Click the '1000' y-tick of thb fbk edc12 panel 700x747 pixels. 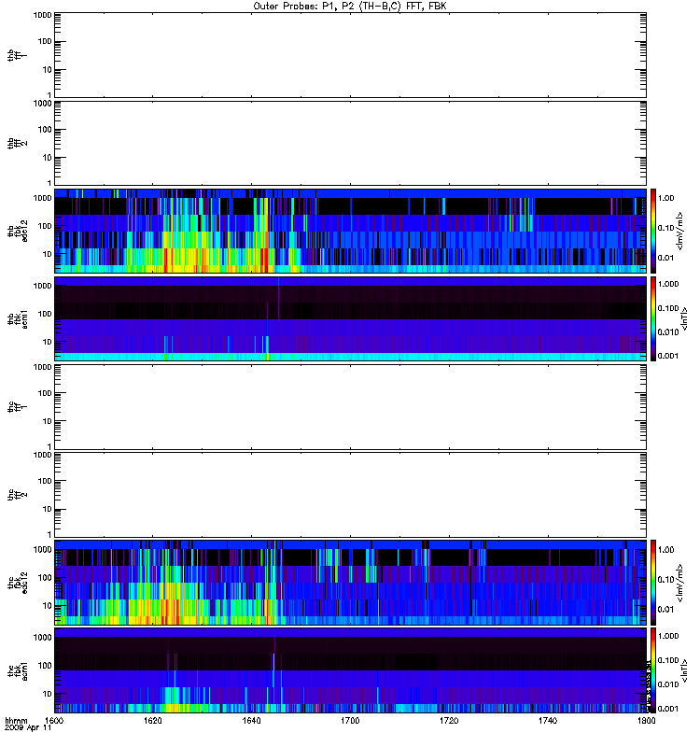pyautogui.click(x=42, y=198)
